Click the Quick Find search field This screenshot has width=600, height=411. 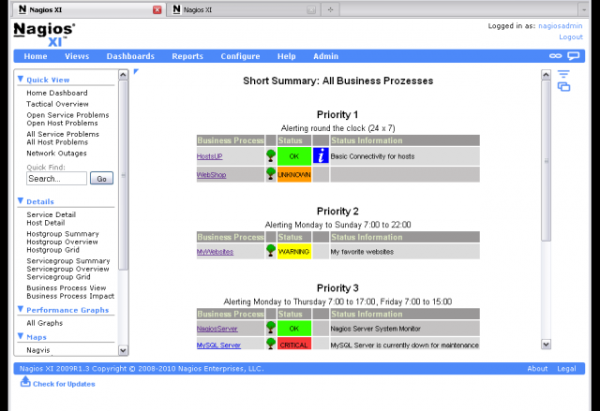coord(57,179)
